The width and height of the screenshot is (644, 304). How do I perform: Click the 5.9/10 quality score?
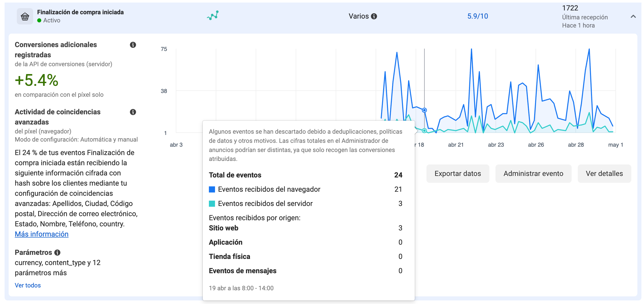[477, 16]
